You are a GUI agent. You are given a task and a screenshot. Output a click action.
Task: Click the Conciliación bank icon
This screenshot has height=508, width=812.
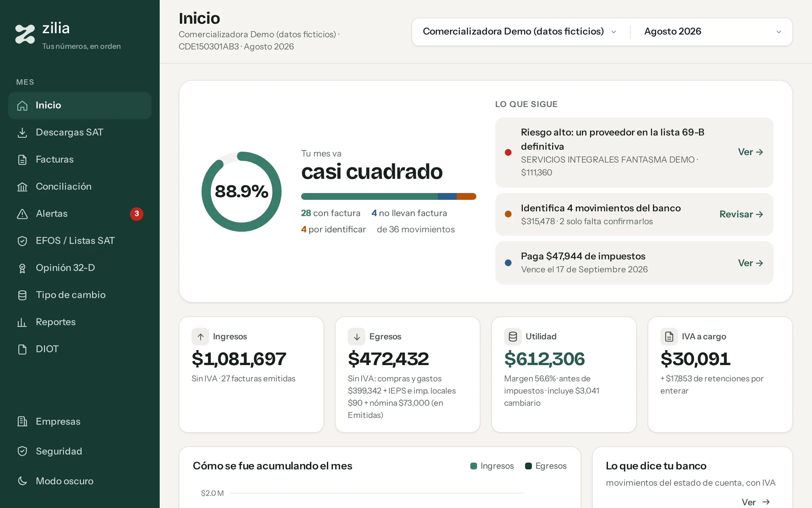click(22, 187)
